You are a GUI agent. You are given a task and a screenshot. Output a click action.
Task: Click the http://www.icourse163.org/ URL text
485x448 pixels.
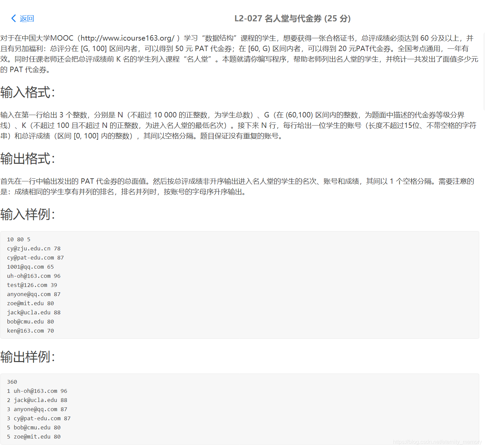click(128, 38)
